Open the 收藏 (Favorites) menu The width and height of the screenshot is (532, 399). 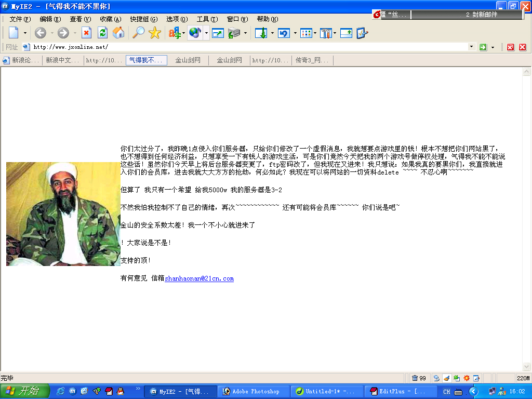[x=110, y=19]
